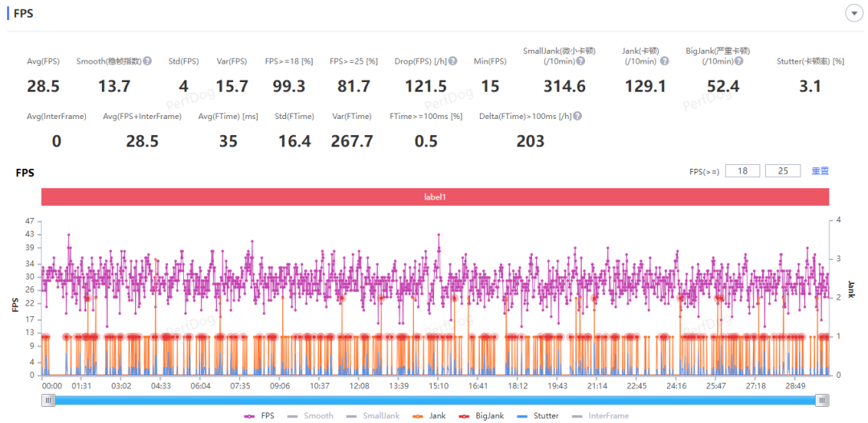Click the blue time range slider bar
The width and height of the screenshot is (868, 423).
pos(435,400)
